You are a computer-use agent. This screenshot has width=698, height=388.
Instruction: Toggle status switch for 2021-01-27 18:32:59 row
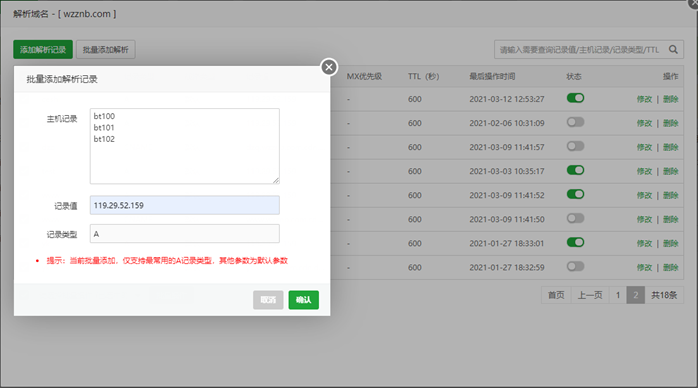[575, 266]
